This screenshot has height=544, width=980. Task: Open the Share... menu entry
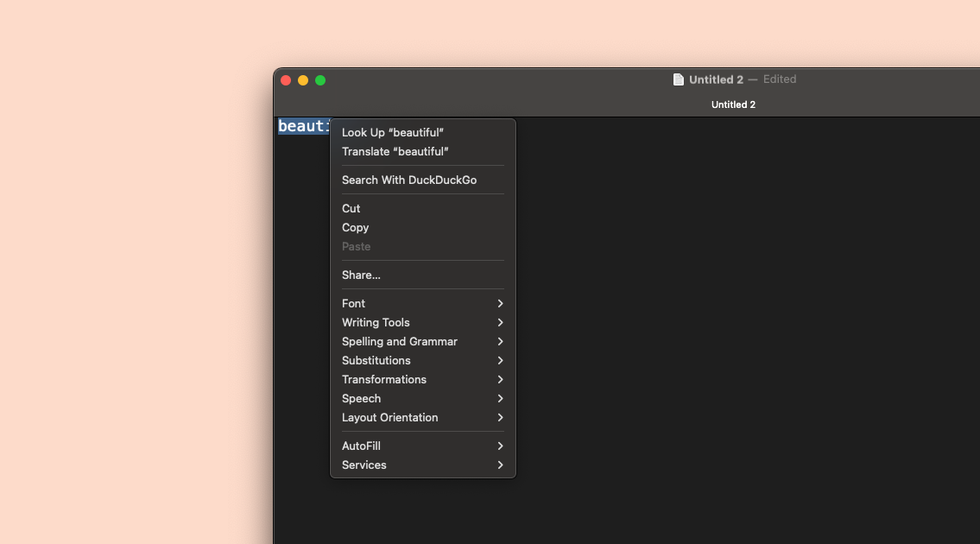422,275
